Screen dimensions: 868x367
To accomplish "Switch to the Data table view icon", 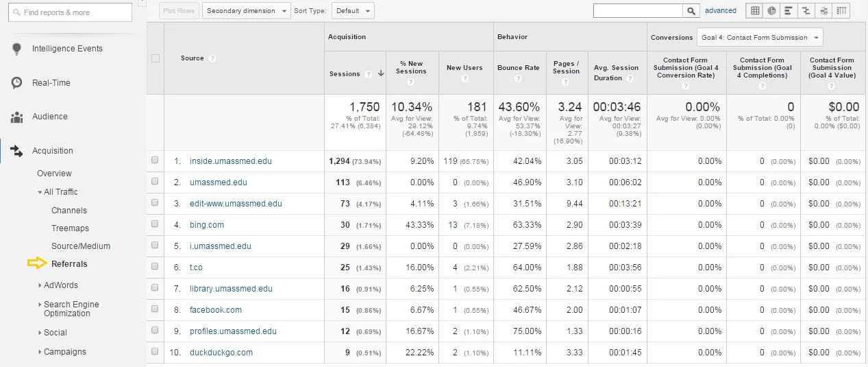I will pos(755,11).
